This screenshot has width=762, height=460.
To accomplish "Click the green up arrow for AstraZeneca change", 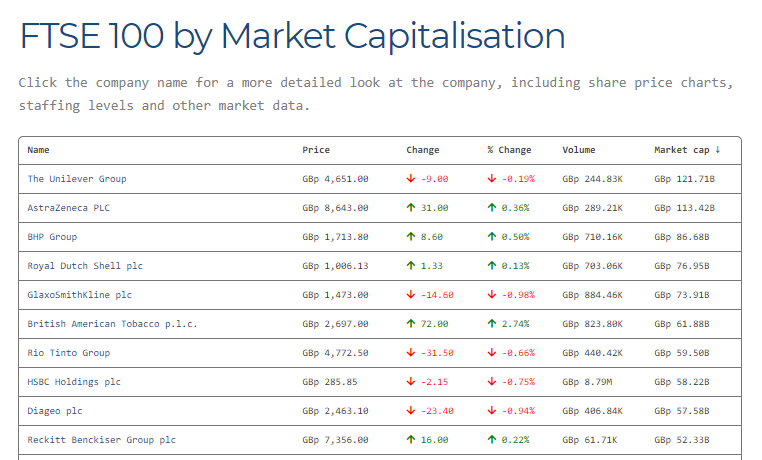I will tap(411, 208).
